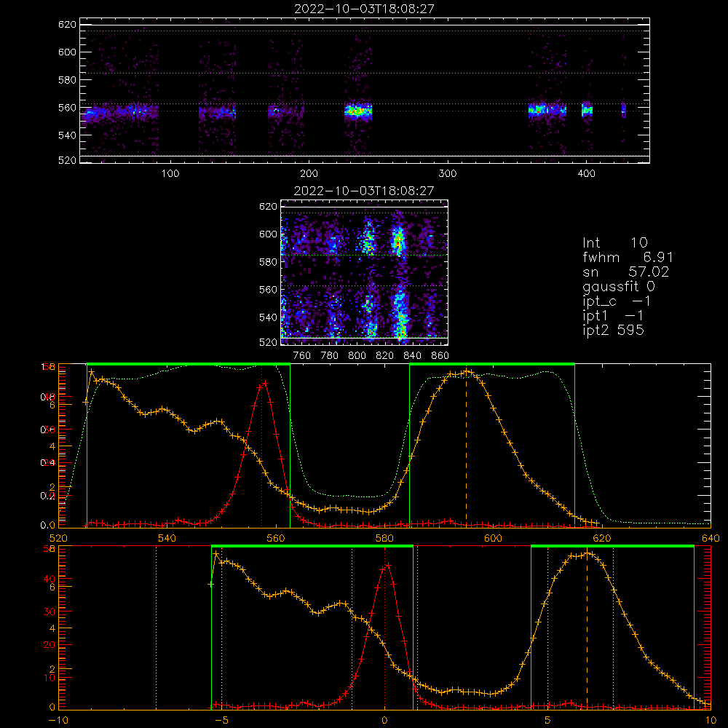Select the 'fwhm 6.91' readout
The width and height of the screenshot is (728, 728).
click(x=628, y=257)
